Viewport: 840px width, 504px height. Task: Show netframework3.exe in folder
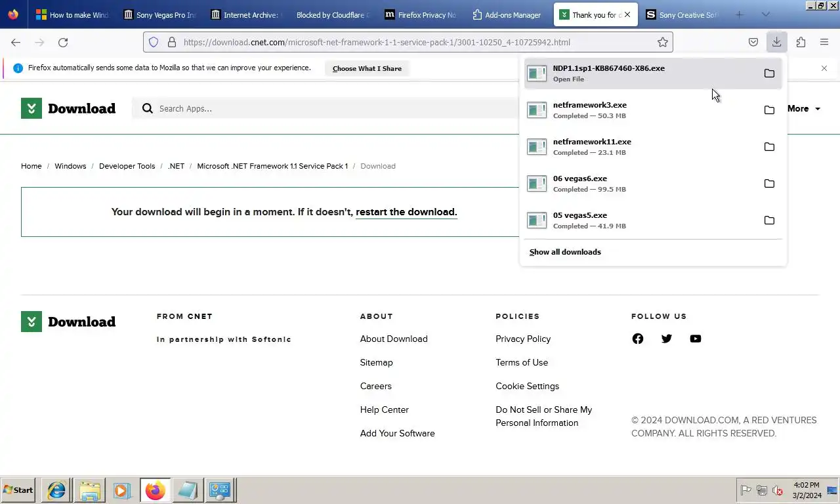coord(769,110)
